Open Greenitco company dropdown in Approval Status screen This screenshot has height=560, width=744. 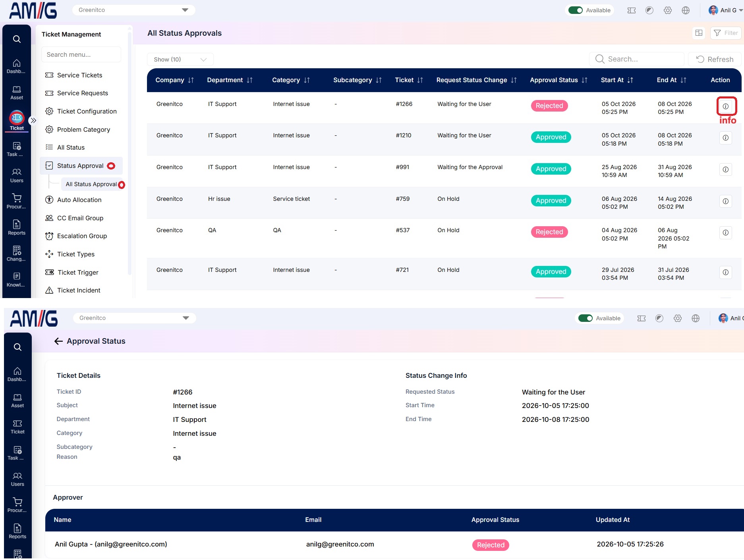pyautogui.click(x=134, y=318)
